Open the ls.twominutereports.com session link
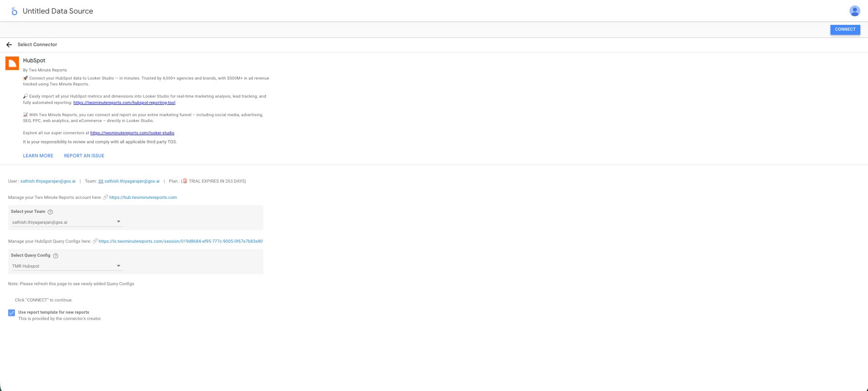Screen dimensions: 868x391 [180, 241]
